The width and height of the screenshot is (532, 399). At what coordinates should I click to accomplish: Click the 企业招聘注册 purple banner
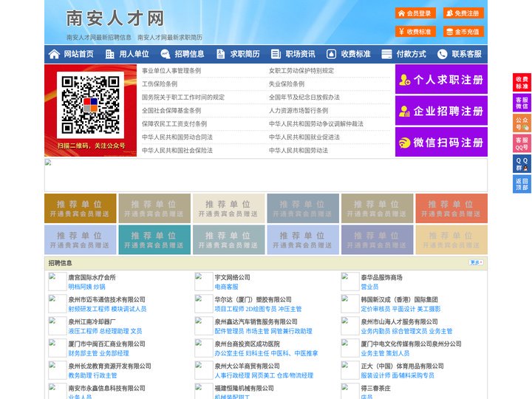[x=441, y=111]
